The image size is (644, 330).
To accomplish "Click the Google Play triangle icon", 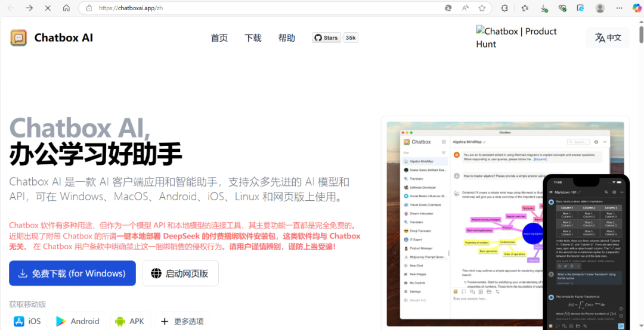I will tap(61, 321).
